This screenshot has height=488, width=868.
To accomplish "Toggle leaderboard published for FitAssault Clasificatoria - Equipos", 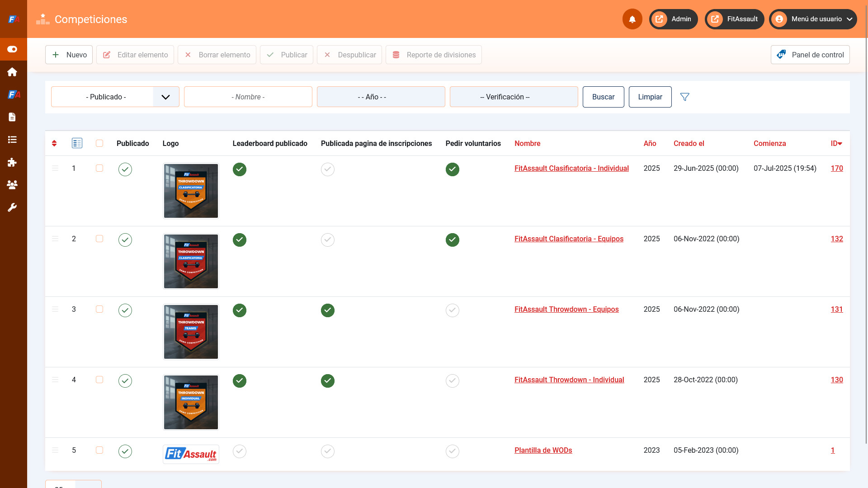I will tap(240, 240).
